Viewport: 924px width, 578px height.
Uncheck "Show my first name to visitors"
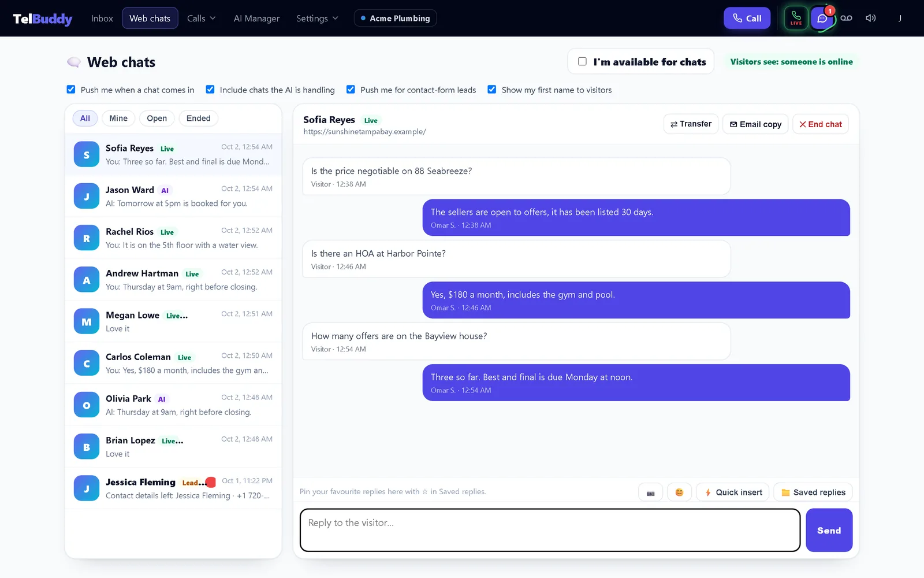[492, 90]
